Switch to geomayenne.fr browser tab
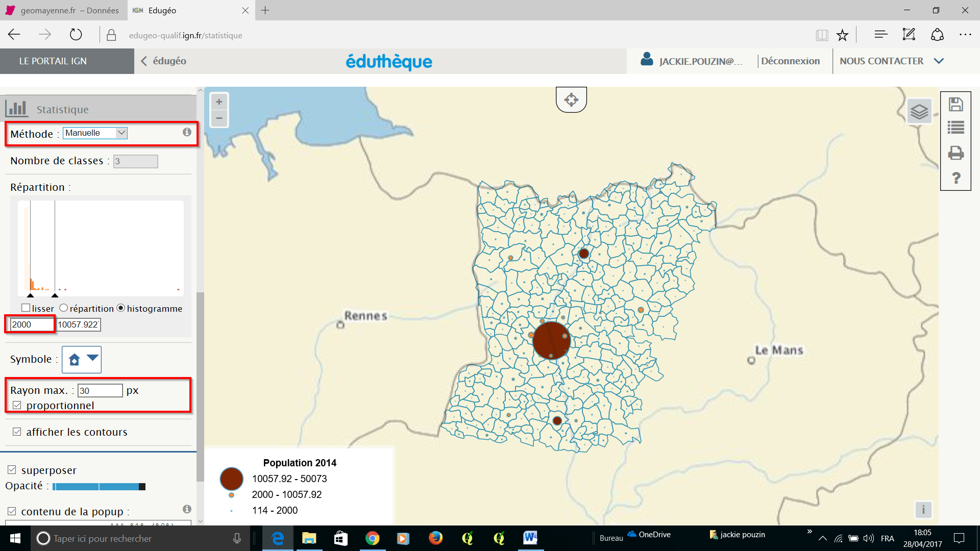This screenshot has width=980, height=551. click(x=64, y=10)
